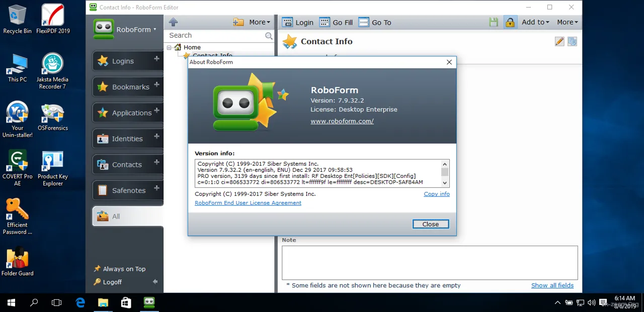Select FlexiPDF 2019 desktop icon

click(53, 19)
